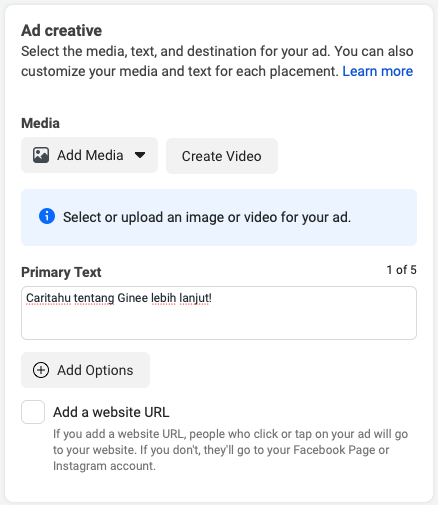This screenshot has height=505, width=438.
Task: Click the '1 of 5' text counter
Action: pos(401,270)
